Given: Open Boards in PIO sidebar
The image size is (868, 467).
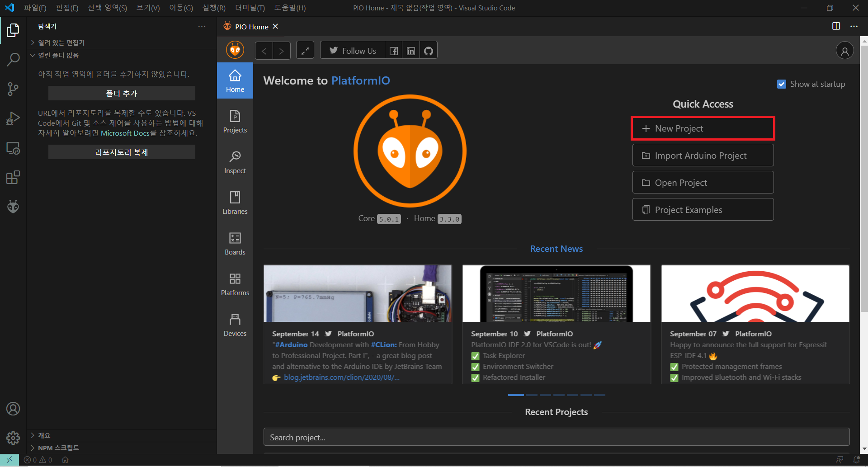Looking at the screenshot, I should (x=235, y=243).
